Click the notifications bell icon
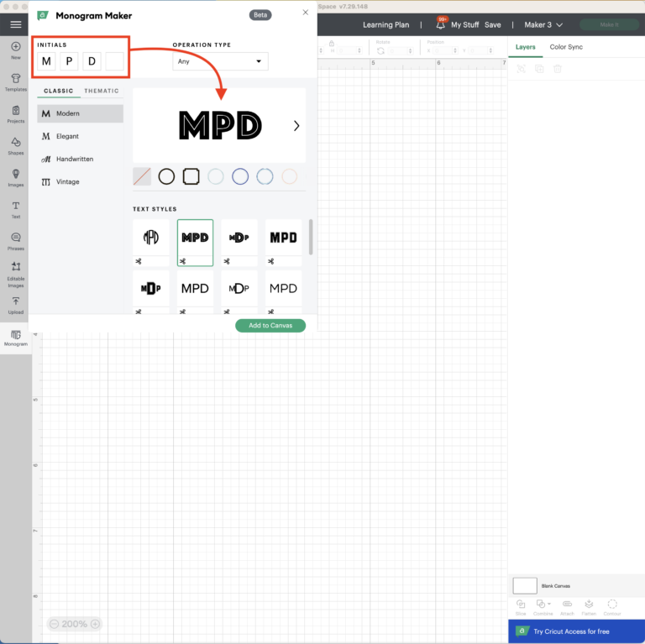The height and width of the screenshot is (644, 645). pyautogui.click(x=440, y=25)
